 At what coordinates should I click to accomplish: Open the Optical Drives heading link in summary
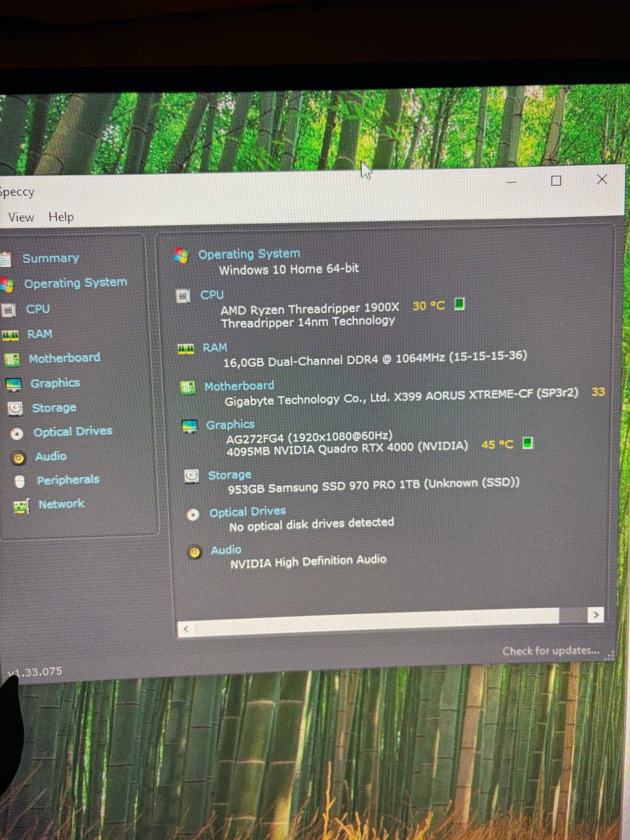click(x=248, y=513)
